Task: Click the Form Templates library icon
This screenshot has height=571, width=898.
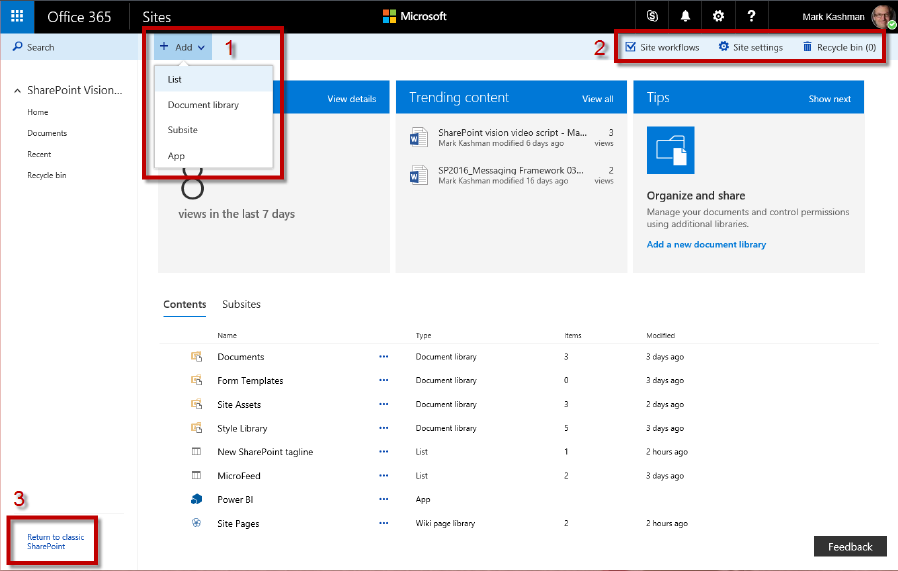Action: click(x=196, y=380)
